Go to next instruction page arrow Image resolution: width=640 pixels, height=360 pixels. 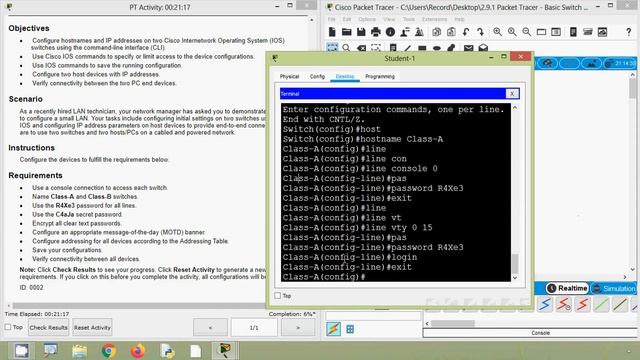click(298, 327)
